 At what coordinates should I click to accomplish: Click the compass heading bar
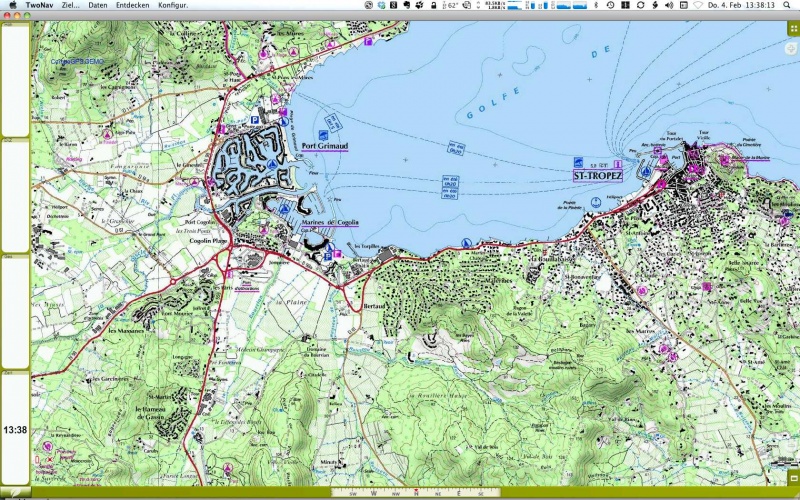pos(415,493)
